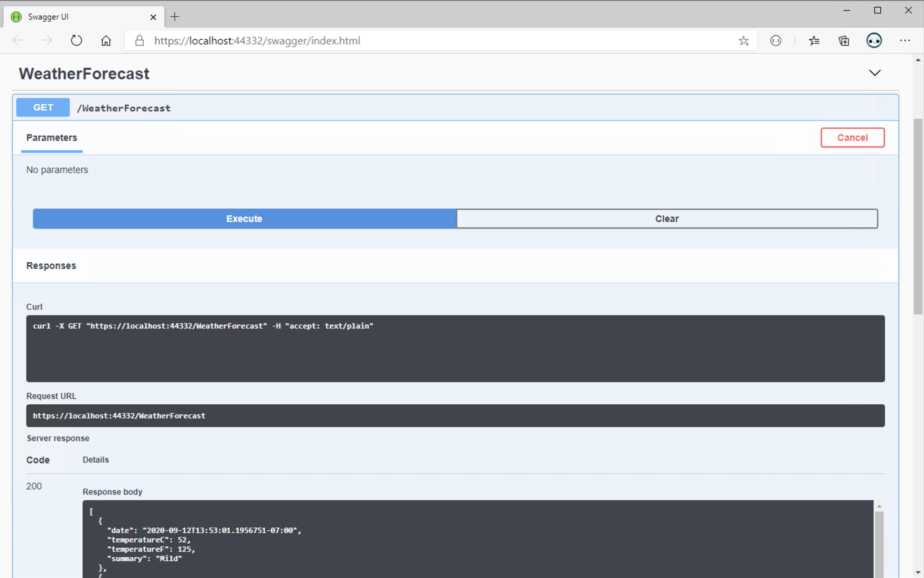Viewport: 924px width, 578px height.
Task: Collapse the WeatherForecast section chevron
Action: point(874,73)
